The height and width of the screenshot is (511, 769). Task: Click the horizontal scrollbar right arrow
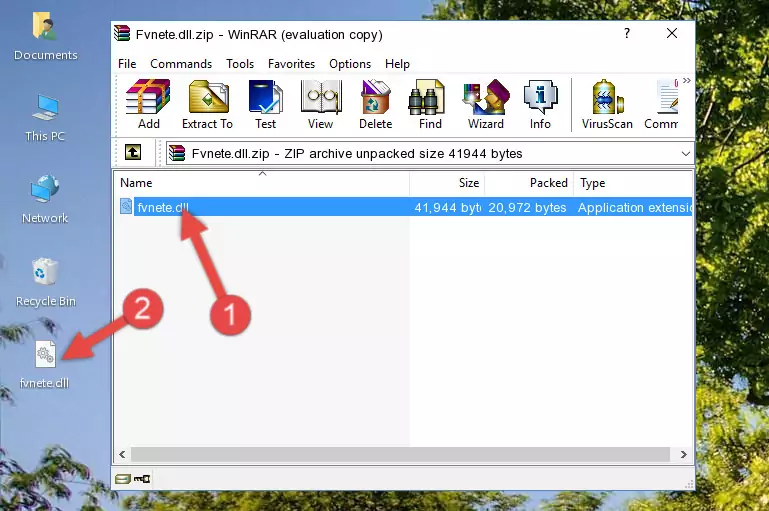(x=684, y=454)
